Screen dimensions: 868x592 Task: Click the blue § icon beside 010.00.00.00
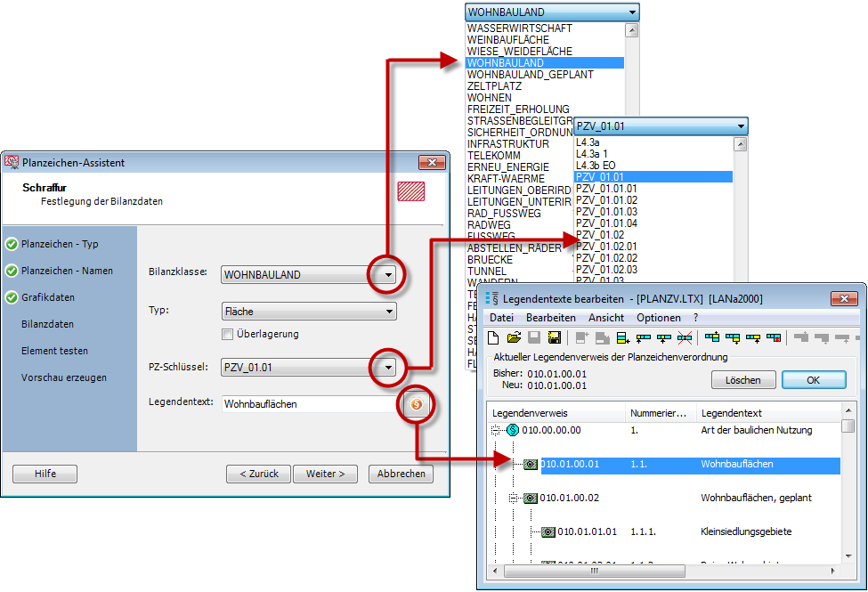pyautogui.click(x=513, y=430)
